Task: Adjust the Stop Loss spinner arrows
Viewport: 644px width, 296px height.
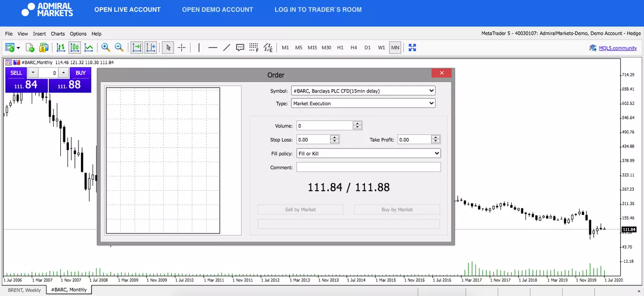Action: [335, 139]
